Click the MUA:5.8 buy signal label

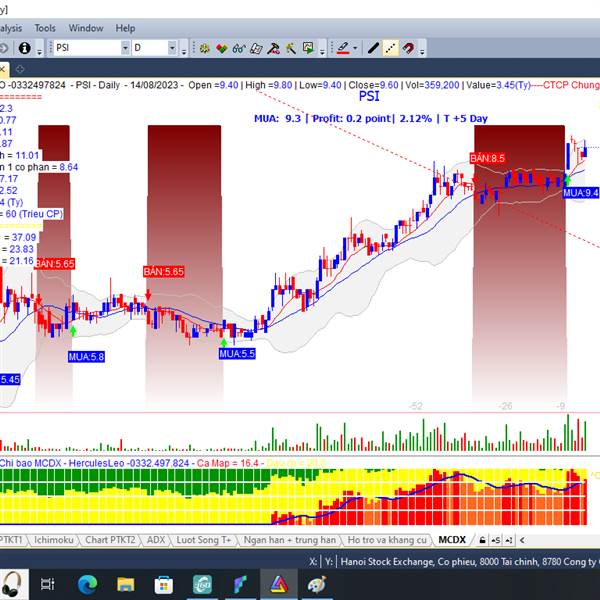(86, 357)
